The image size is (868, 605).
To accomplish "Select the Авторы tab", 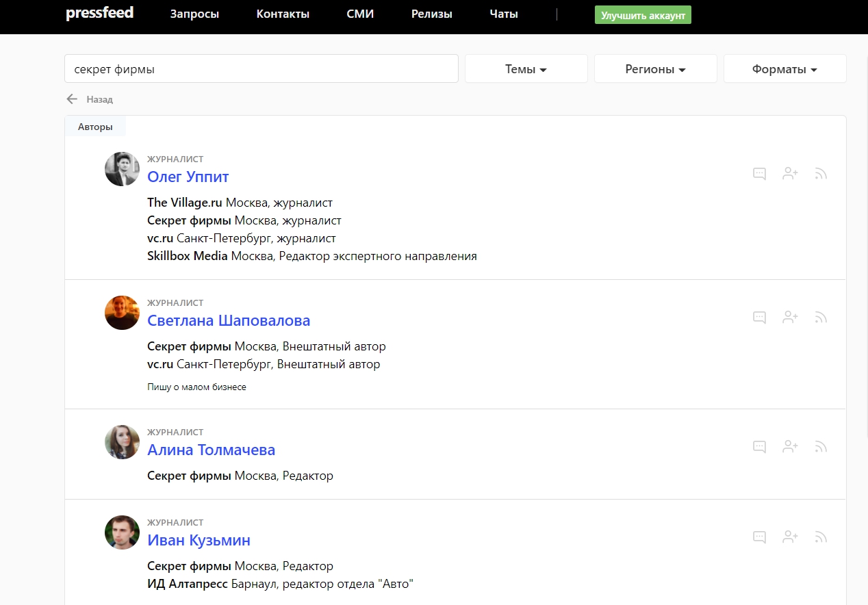I will [x=95, y=127].
